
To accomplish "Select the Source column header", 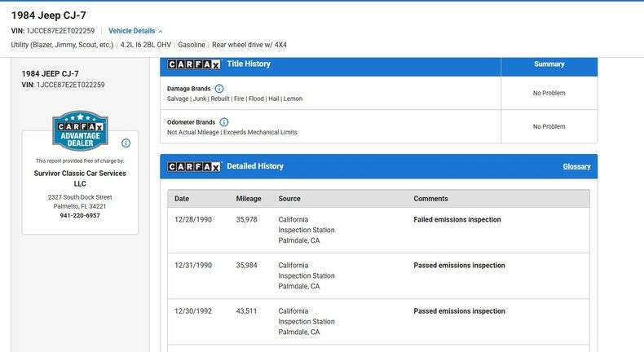I will pyautogui.click(x=289, y=198).
